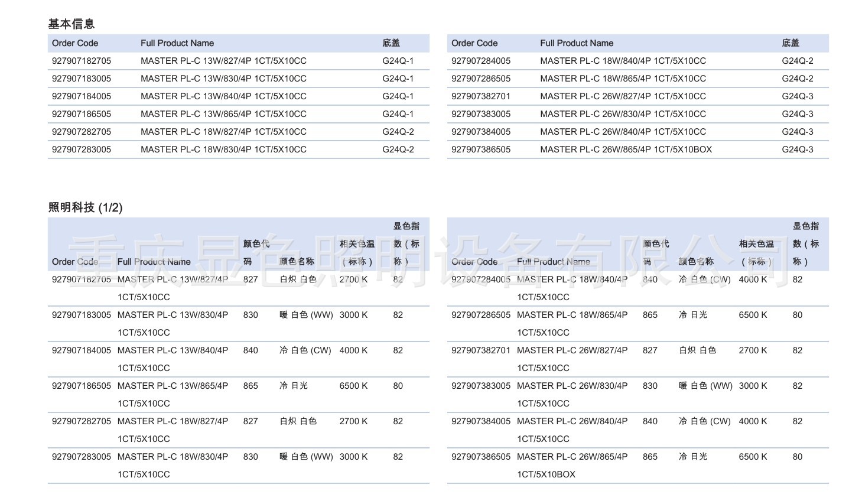
Task: Click order code 927907186505 in lighting table
Action: pos(82,386)
